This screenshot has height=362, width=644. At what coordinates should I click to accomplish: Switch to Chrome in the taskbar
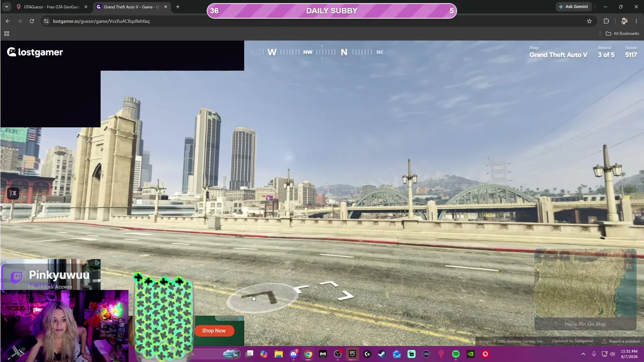[x=308, y=354]
